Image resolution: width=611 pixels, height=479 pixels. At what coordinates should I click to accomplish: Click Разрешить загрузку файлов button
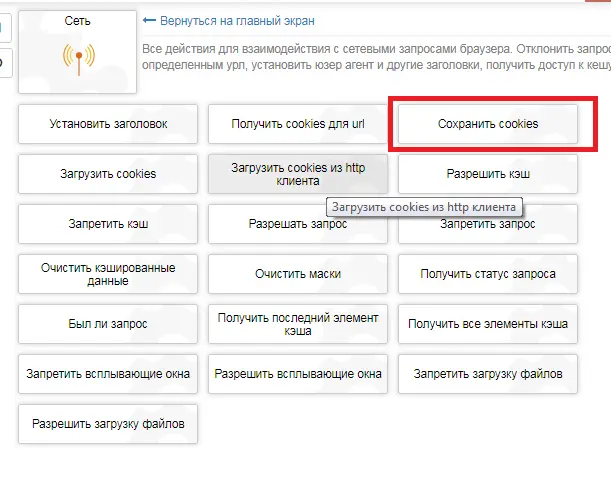point(108,424)
